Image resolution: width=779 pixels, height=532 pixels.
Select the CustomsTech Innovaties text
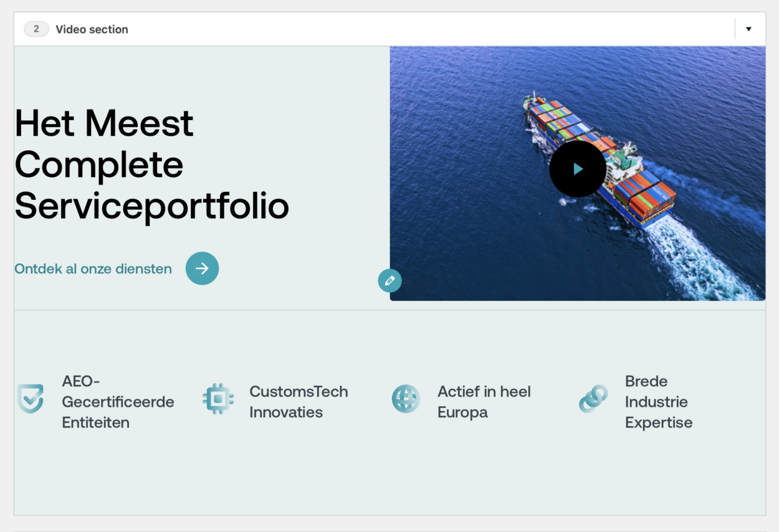click(299, 402)
